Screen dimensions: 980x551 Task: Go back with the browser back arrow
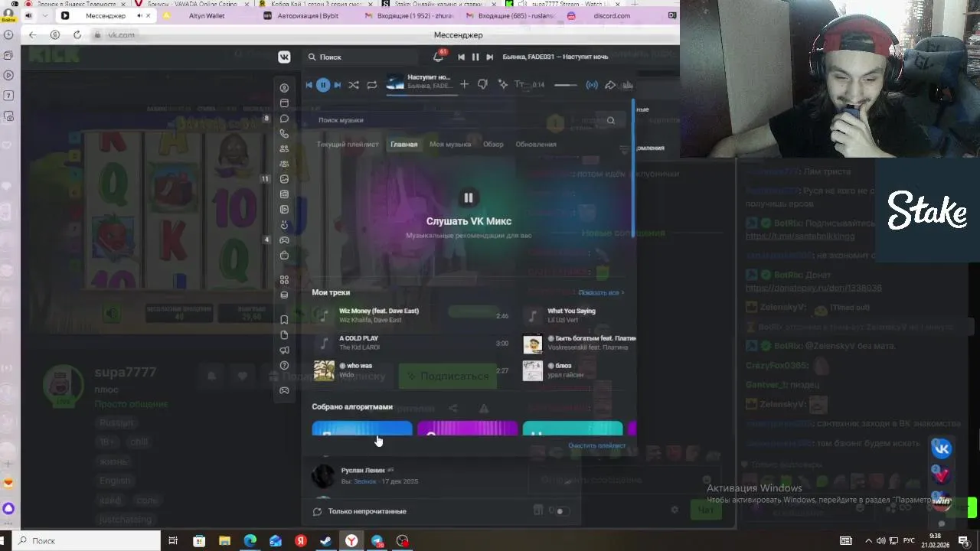coord(32,34)
